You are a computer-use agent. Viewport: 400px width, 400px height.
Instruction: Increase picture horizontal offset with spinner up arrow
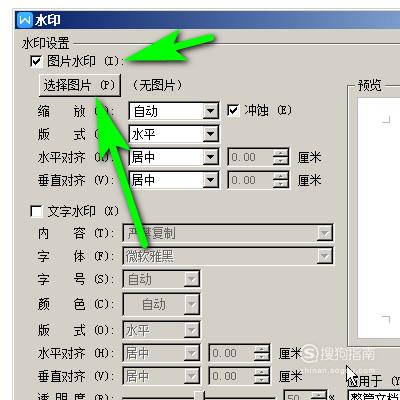pos(280,153)
